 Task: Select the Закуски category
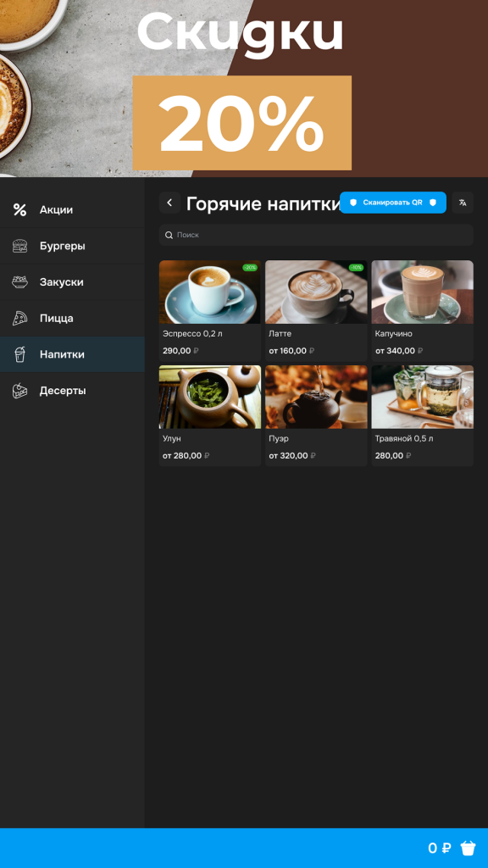[x=72, y=282]
